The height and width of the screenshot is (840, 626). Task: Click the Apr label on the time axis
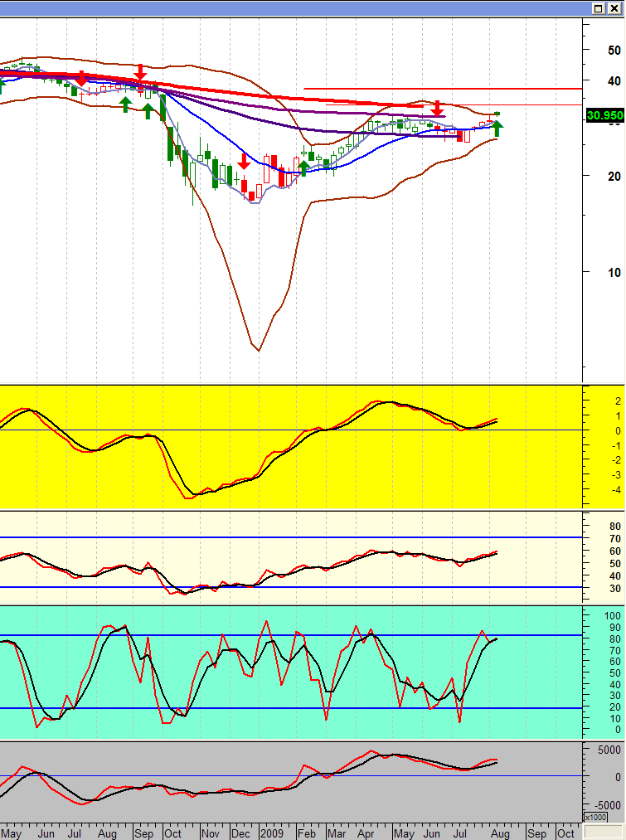coord(365,833)
